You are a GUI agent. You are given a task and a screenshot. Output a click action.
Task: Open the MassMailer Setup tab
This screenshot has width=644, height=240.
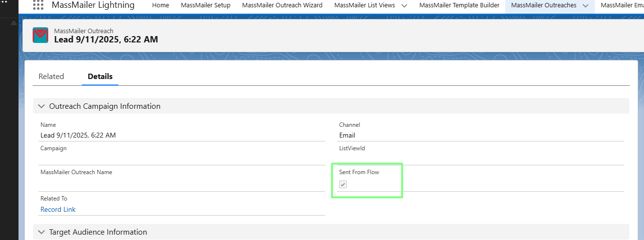pos(206,5)
